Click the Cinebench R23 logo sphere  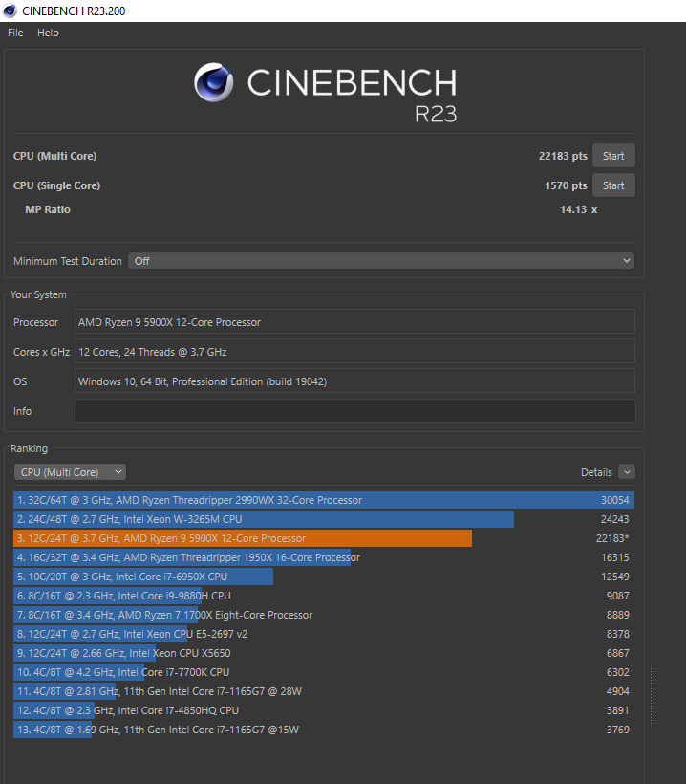[213, 82]
